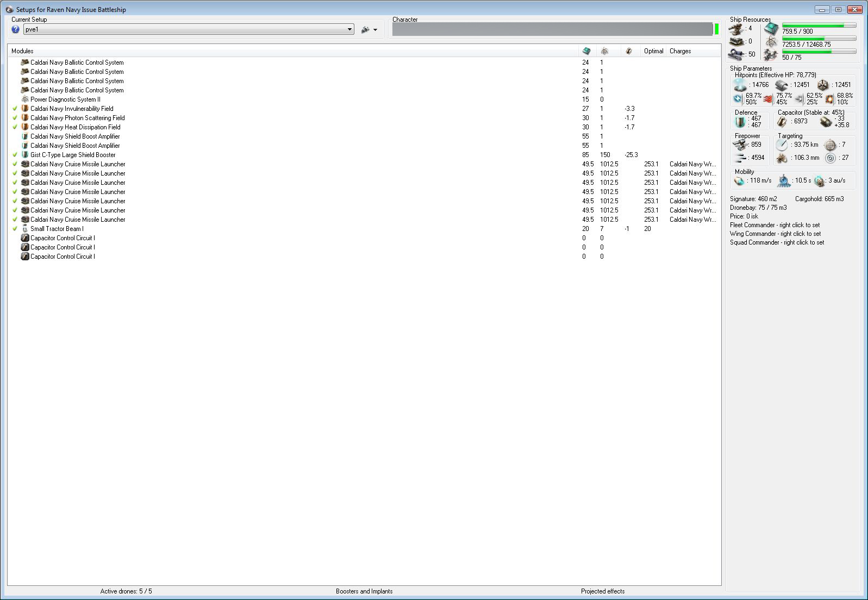Toggle Gist C-Type Large Shield Booster checkmark
Image resolution: width=868 pixels, height=600 pixels.
click(15, 155)
